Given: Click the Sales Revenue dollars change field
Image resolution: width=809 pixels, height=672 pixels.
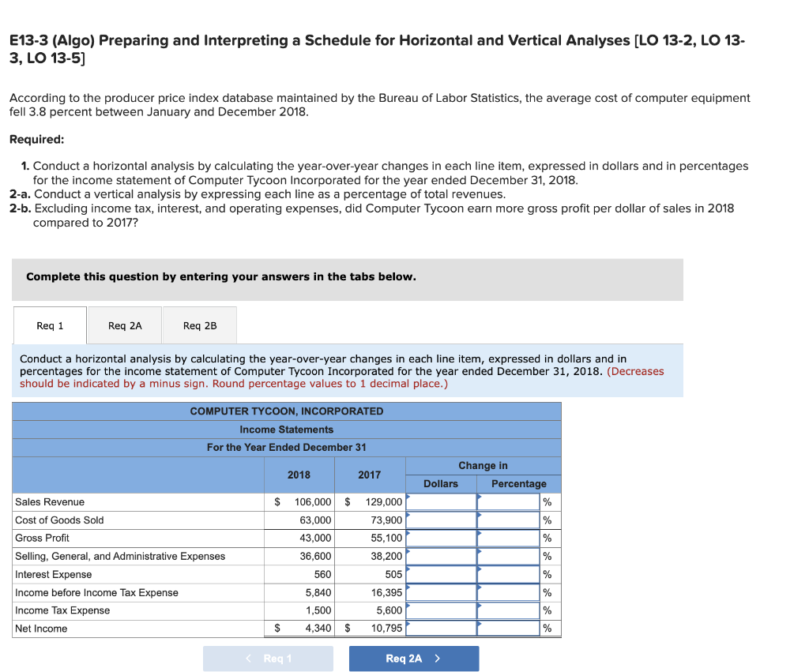Looking at the screenshot, I should pyautogui.click(x=442, y=501).
